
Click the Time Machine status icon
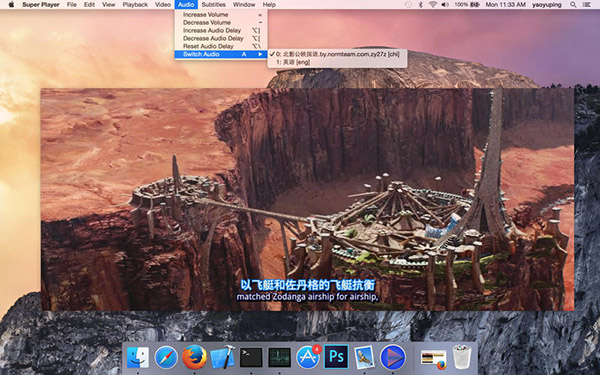408,5
